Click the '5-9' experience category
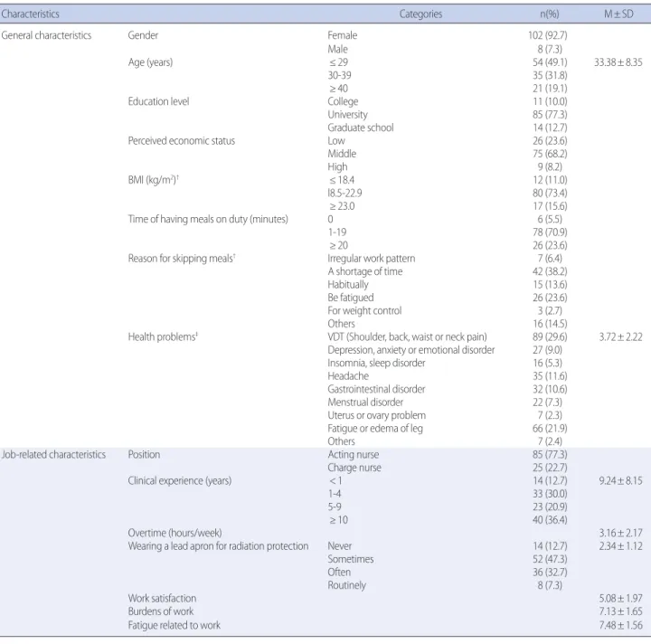This screenshot has width=651, height=644. (335, 507)
